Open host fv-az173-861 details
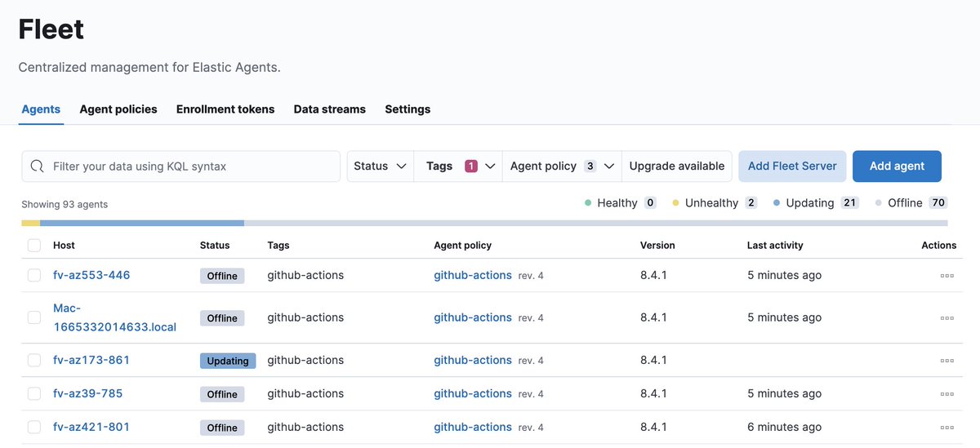The image size is (980, 448). (91, 360)
